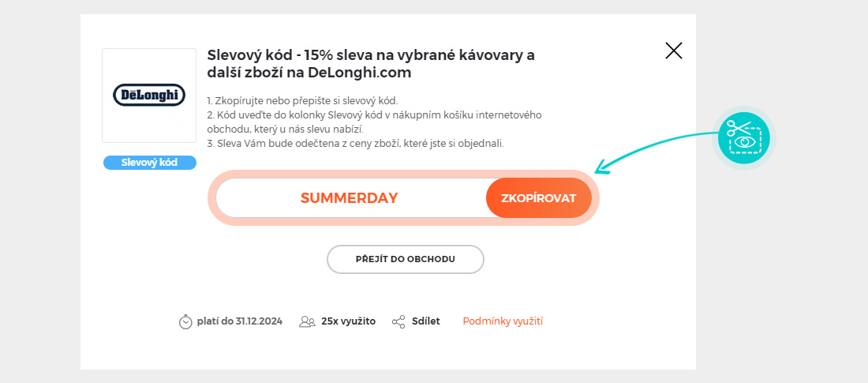Image resolution: width=868 pixels, height=383 pixels.
Task: Click the stopwatch validity icon
Action: [185, 321]
